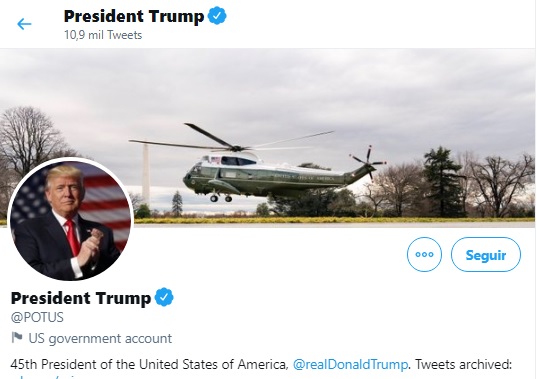This screenshot has height=379, width=537.
Task: Click the Seguir follow button
Action: click(486, 255)
